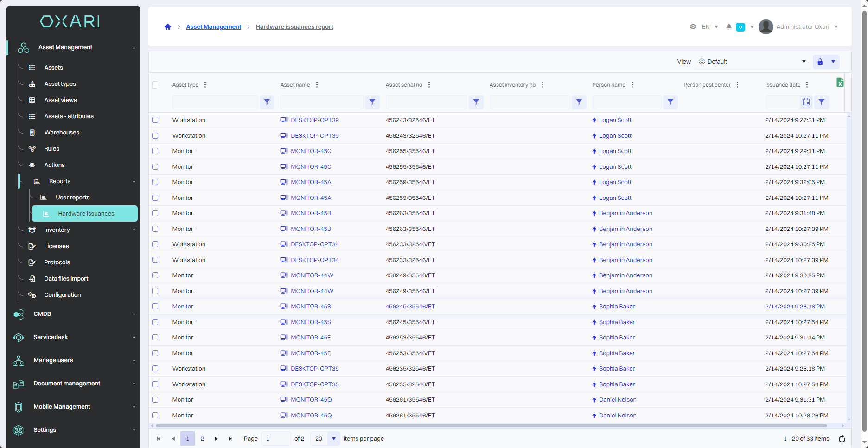
Task: Click the Asset Management breadcrumb link
Action: point(213,27)
